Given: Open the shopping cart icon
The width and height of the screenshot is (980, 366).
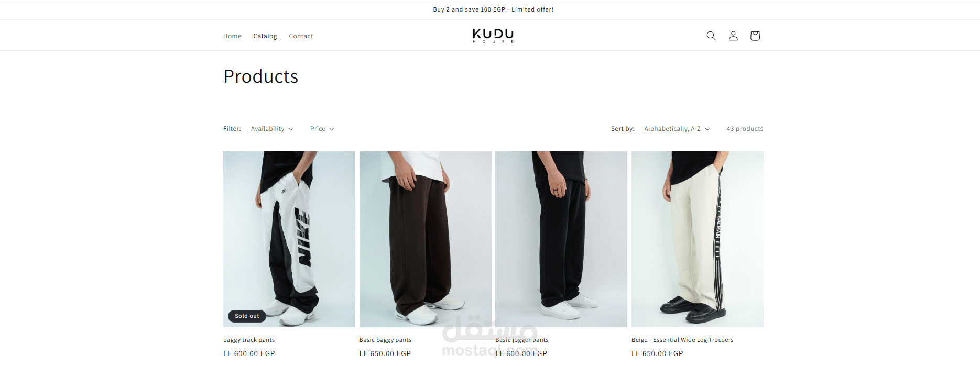Looking at the screenshot, I should (x=755, y=36).
